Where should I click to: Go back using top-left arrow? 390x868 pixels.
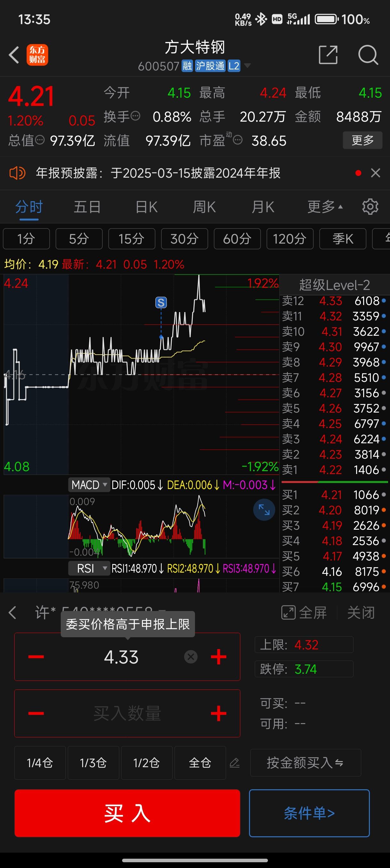14,55
